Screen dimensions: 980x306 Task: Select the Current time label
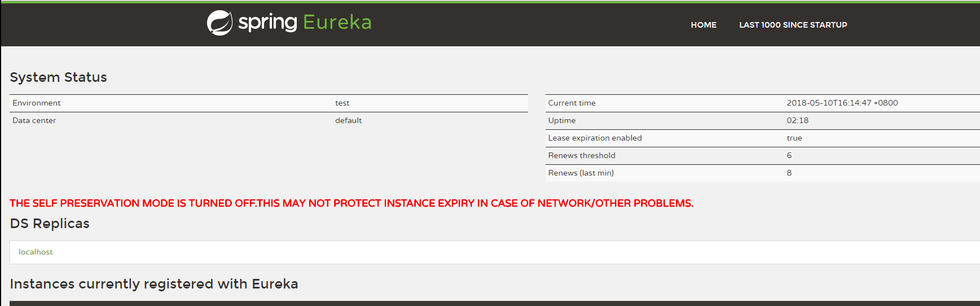point(572,103)
